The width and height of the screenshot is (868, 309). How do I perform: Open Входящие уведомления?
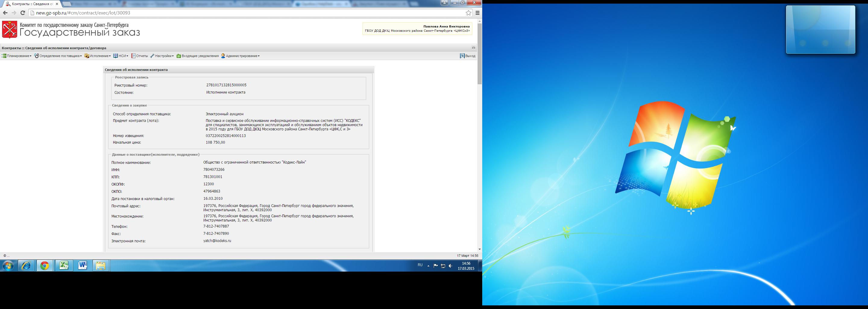click(197, 56)
